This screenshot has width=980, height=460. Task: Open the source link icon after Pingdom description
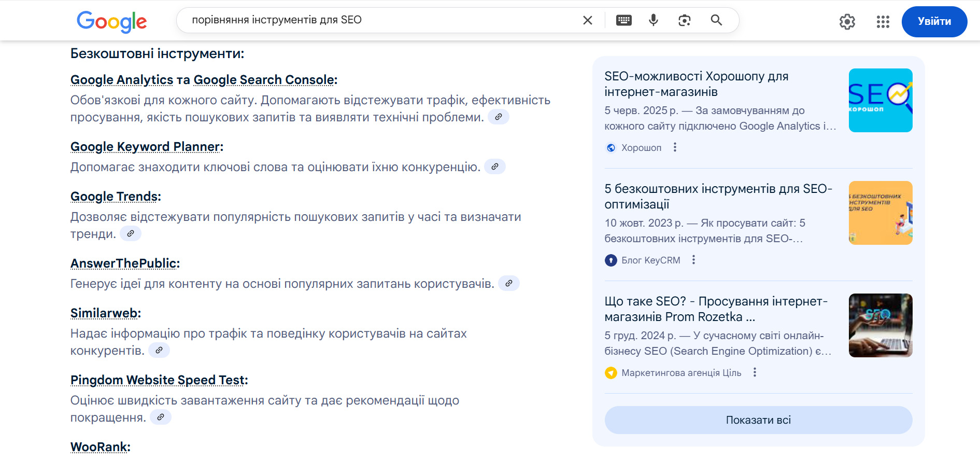coord(161,417)
